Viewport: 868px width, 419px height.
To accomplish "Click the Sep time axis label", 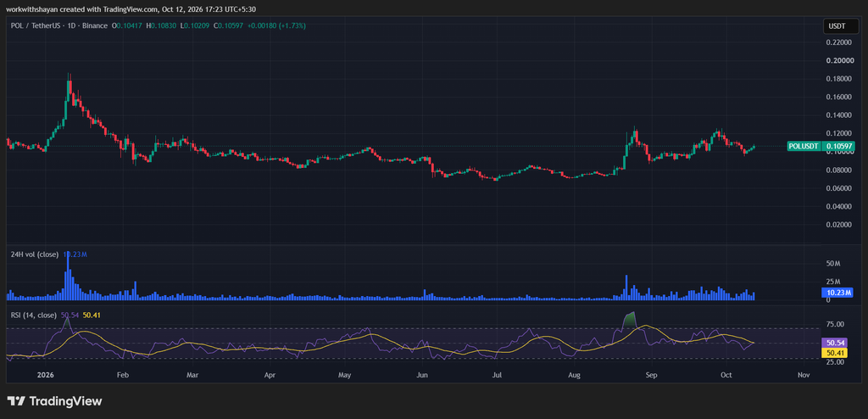I will 651,375.
